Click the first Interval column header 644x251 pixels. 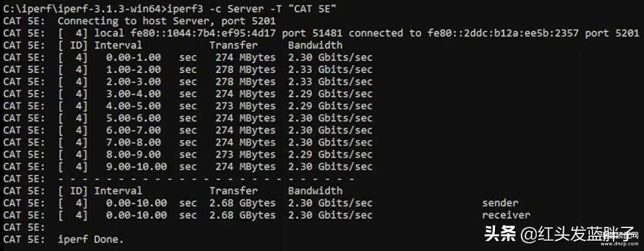[x=118, y=45]
